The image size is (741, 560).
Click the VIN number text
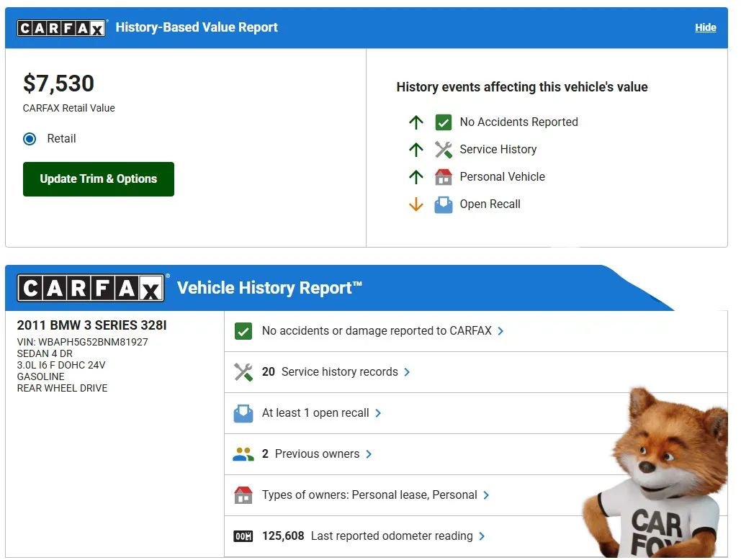[x=83, y=342]
